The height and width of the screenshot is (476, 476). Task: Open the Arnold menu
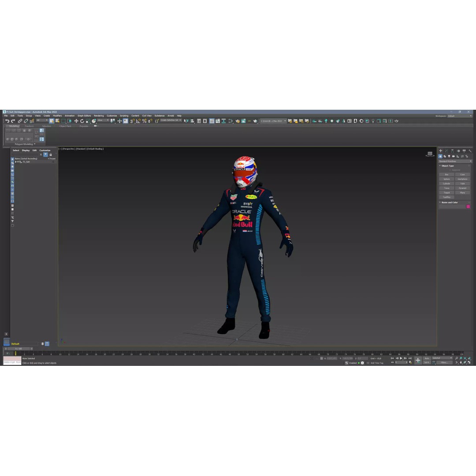click(x=171, y=115)
